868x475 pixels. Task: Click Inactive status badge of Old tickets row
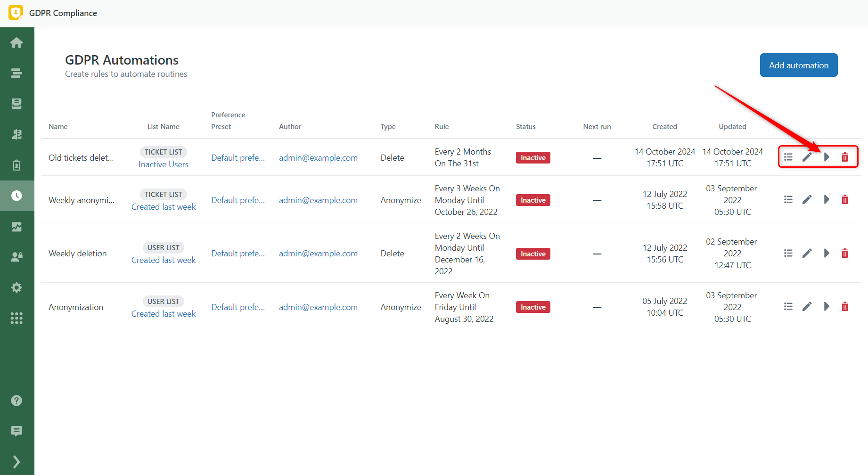pos(533,158)
